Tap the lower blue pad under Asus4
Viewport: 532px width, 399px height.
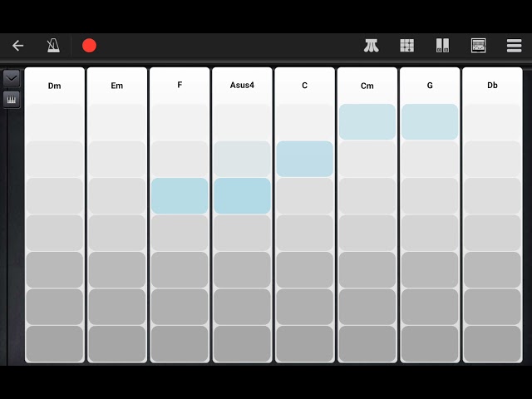pos(242,196)
